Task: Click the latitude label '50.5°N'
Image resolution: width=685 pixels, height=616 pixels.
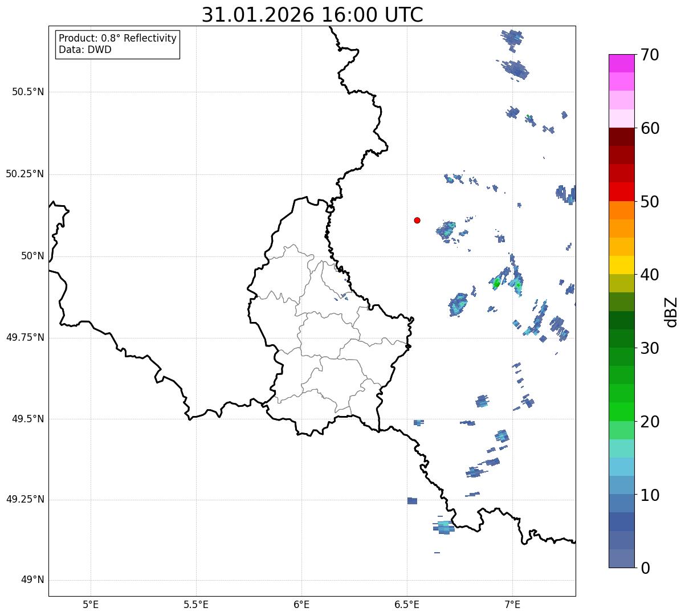Action: pos(28,92)
